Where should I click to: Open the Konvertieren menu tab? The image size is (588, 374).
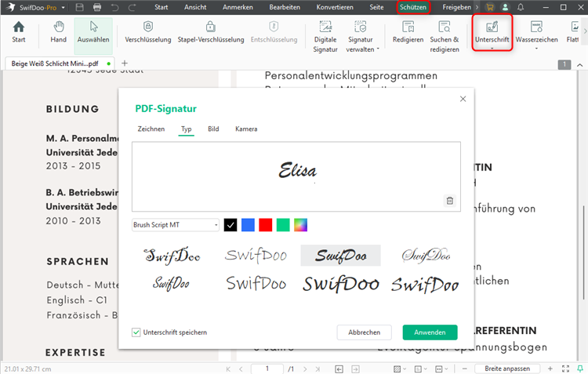tap(335, 7)
